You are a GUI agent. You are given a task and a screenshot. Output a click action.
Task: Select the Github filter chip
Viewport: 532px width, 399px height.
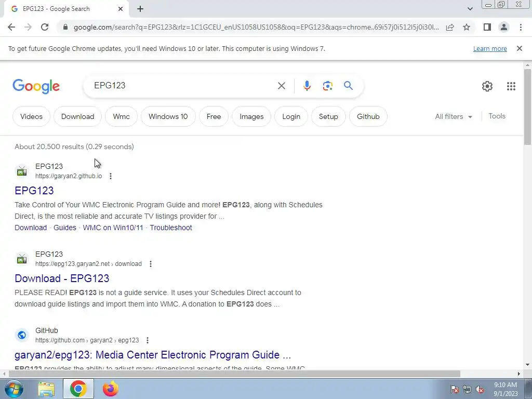(368, 116)
